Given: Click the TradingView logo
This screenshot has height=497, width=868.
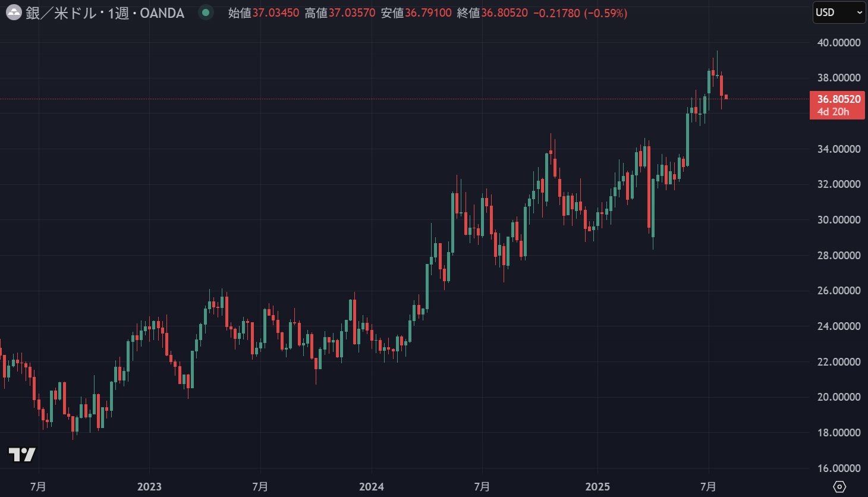Looking at the screenshot, I should [22, 455].
